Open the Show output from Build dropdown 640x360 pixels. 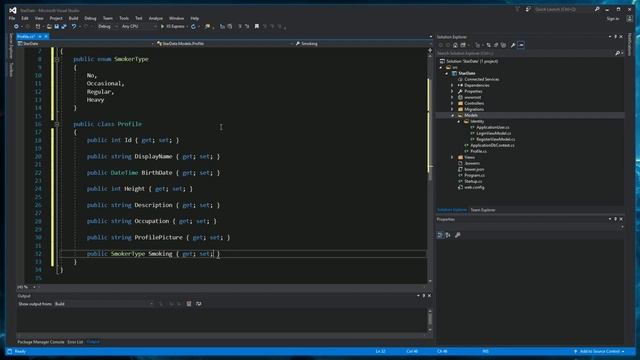point(104,304)
